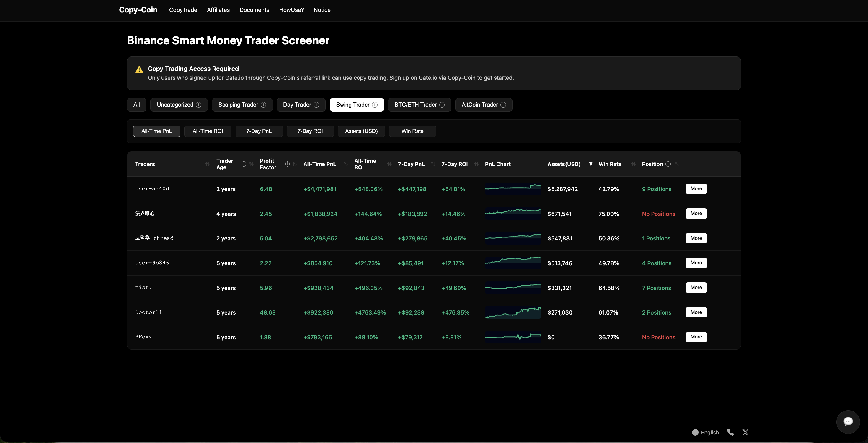Sort by Position column arrows
Viewport: 868px width, 443px height.
pos(677,164)
